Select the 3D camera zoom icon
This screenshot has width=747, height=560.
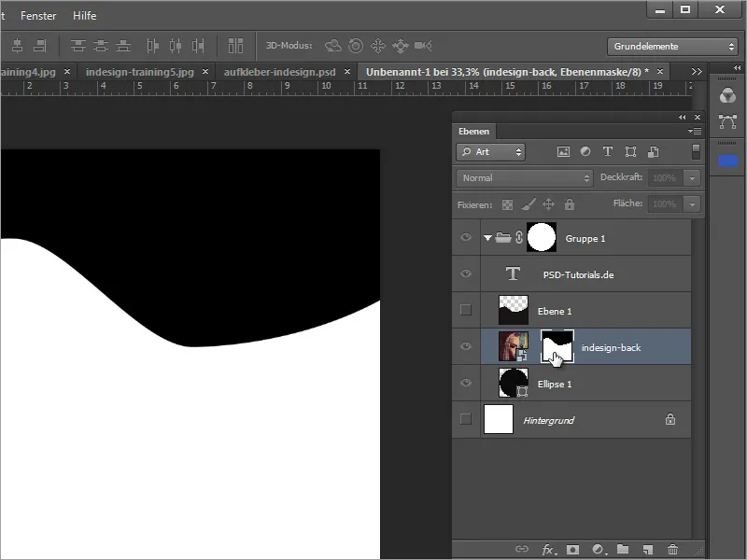click(423, 46)
